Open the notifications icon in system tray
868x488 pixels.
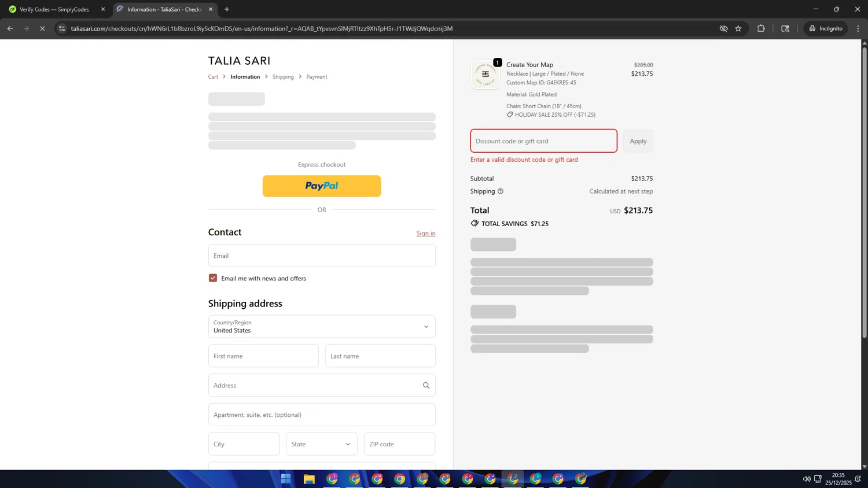(x=858, y=479)
